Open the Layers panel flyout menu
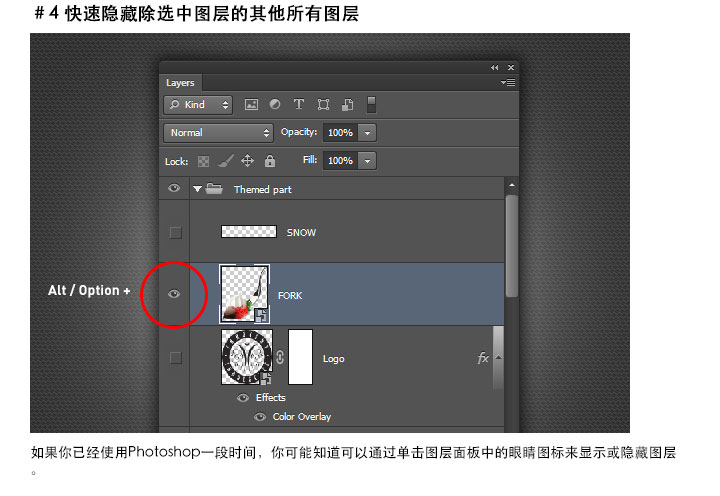 pos(508,83)
